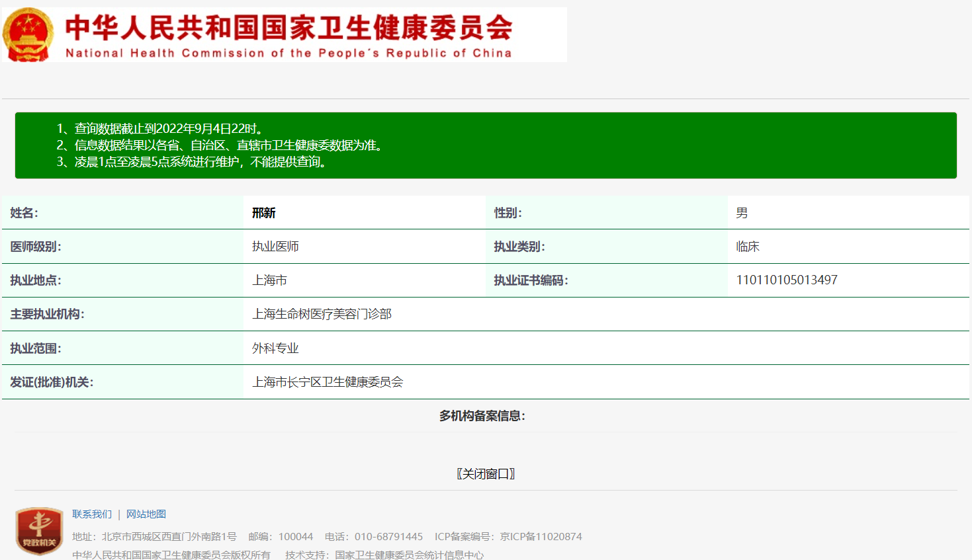972x560 pixels.
Task: Click the 姓名 field label
Action: 24,213
